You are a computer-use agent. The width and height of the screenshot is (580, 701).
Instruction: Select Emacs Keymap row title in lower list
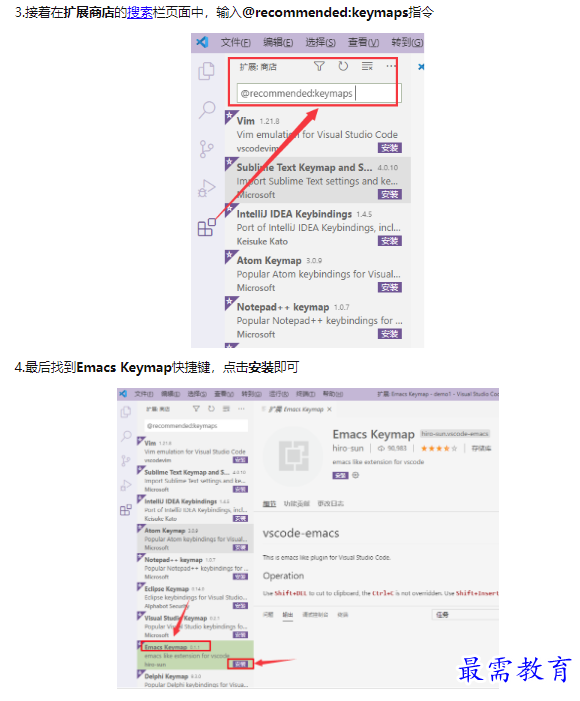[165, 647]
